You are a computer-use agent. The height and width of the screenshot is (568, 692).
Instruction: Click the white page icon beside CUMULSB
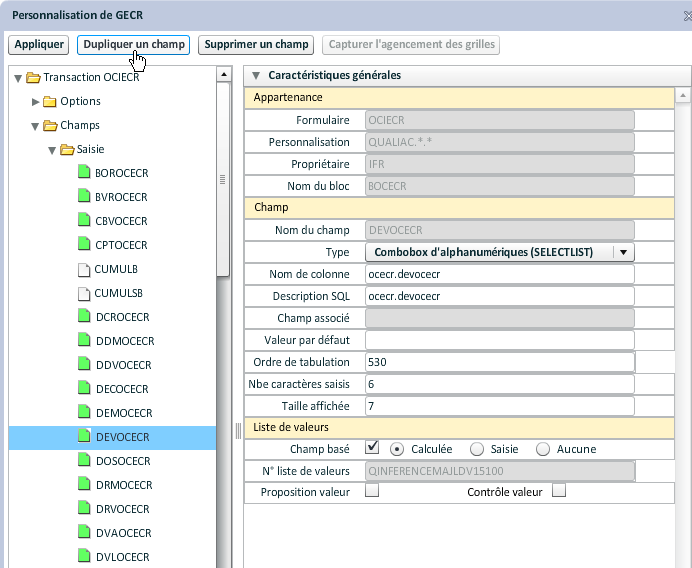pyautogui.click(x=85, y=293)
